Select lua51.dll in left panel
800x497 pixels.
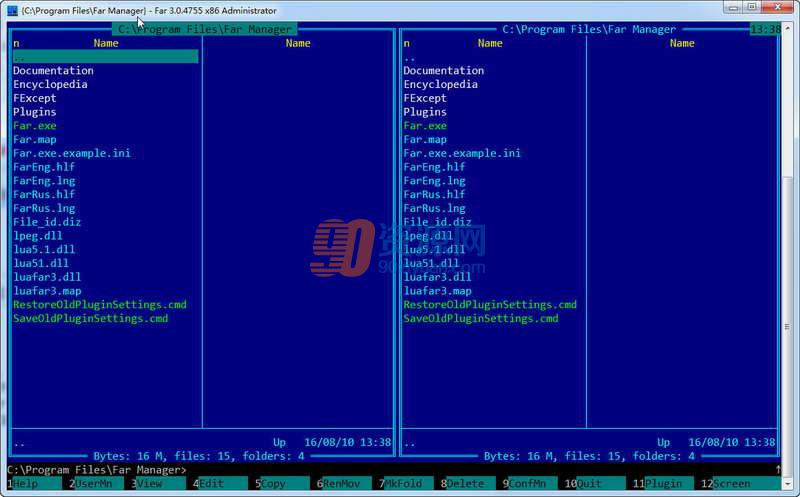pyautogui.click(x=41, y=263)
